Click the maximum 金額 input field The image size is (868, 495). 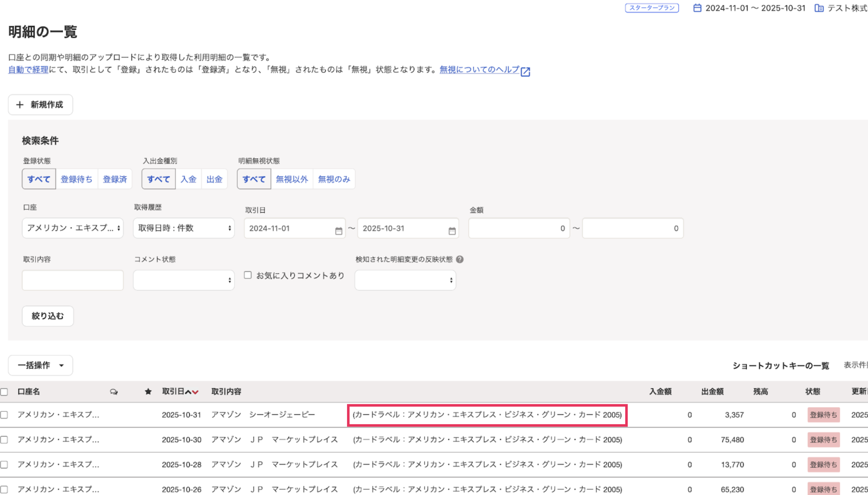coord(633,228)
